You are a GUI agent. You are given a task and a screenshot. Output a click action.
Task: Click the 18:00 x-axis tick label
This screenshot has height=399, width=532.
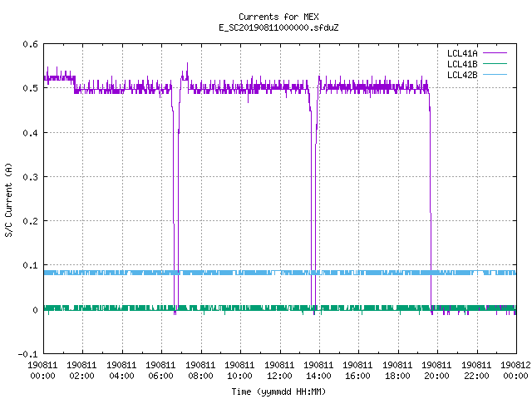pyautogui.click(x=397, y=376)
